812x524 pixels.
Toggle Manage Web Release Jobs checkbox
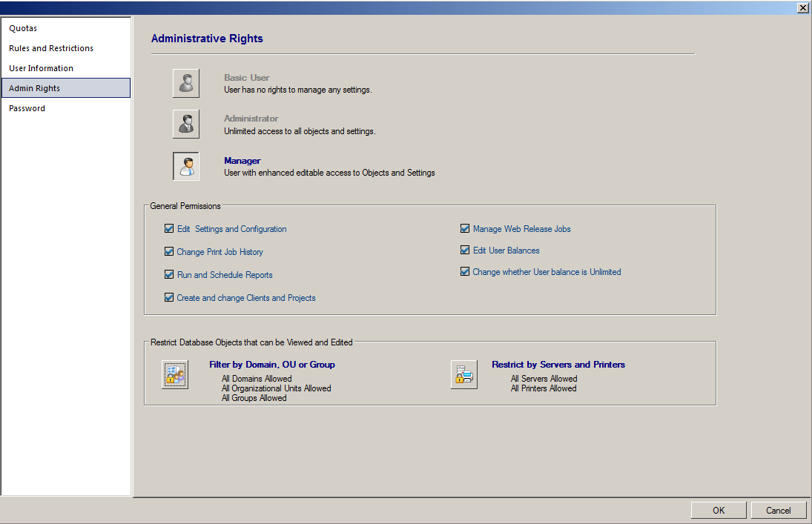click(x=465, y=228)
